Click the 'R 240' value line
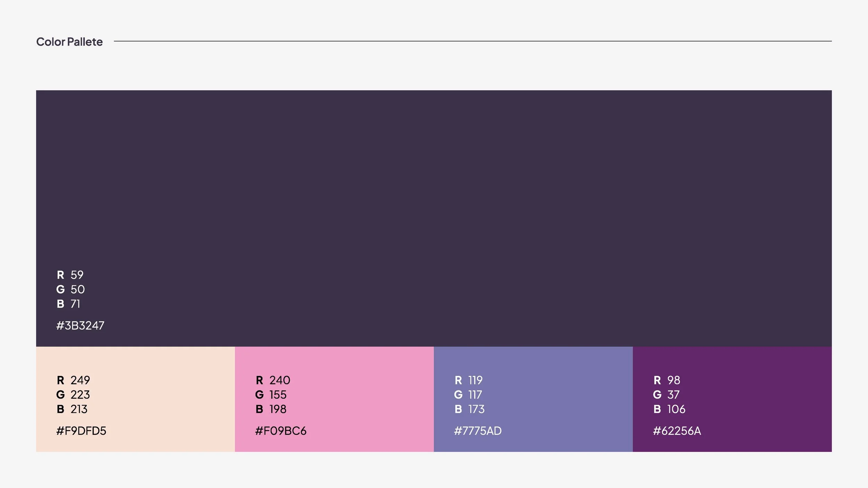 pos(273,380)
